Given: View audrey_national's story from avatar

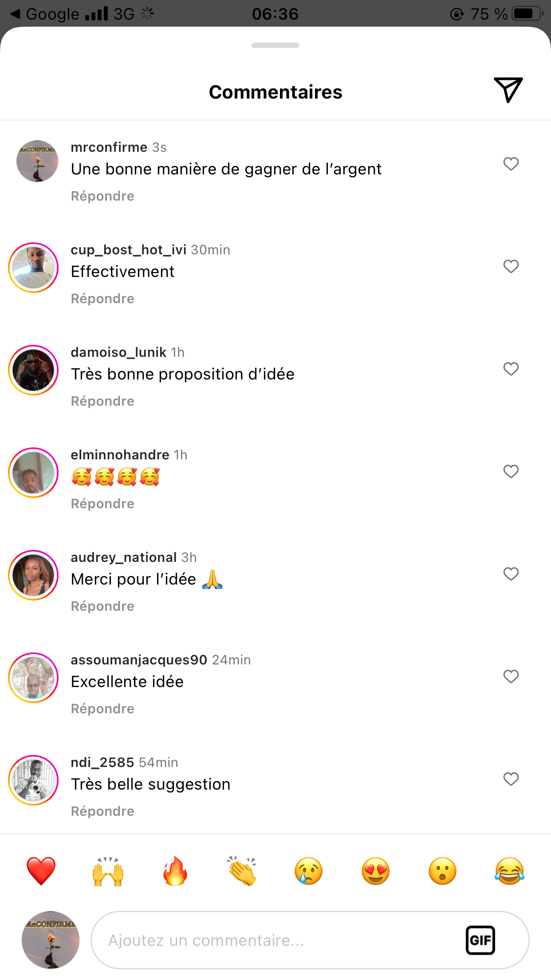Looking at the screenshot, I should (33, 575).
